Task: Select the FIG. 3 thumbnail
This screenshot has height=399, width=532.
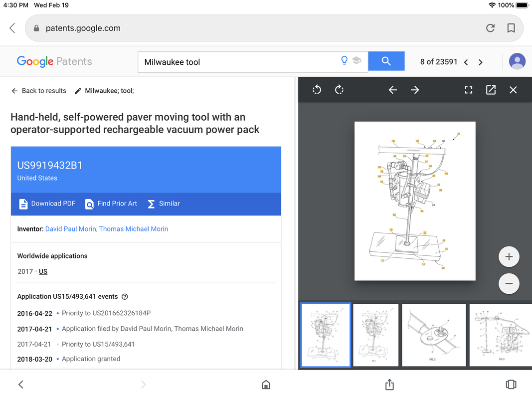Action: 501,335
